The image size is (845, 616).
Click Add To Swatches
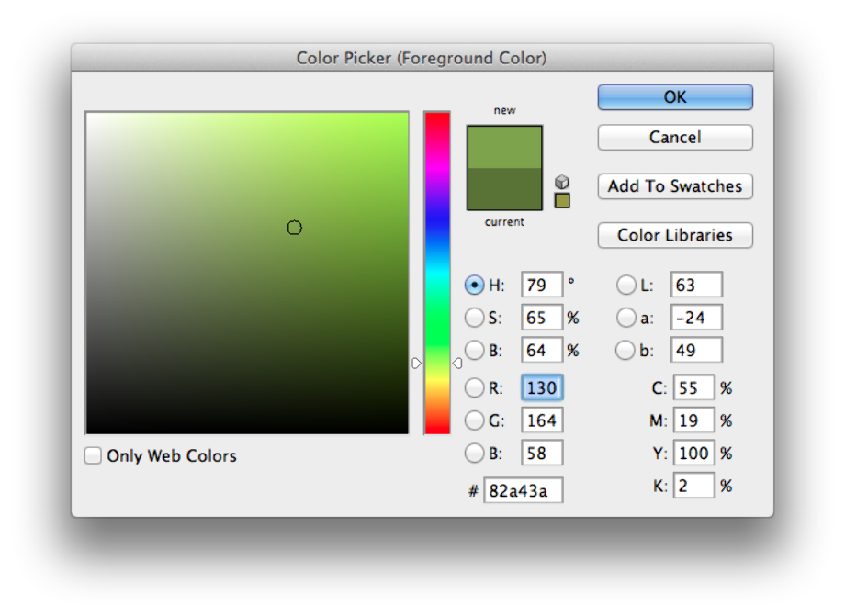pos(674,186)
